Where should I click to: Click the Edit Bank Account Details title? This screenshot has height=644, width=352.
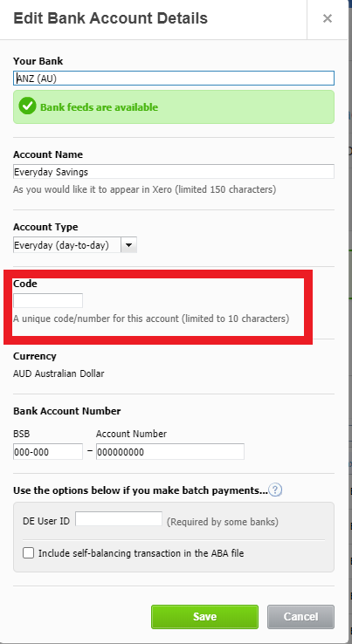pyautogui.click(x=111, y=18)
